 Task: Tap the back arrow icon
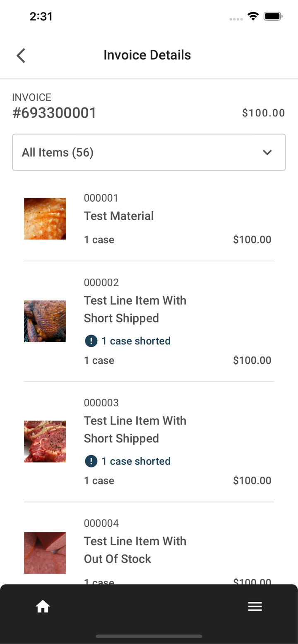[x=21, y=55]
